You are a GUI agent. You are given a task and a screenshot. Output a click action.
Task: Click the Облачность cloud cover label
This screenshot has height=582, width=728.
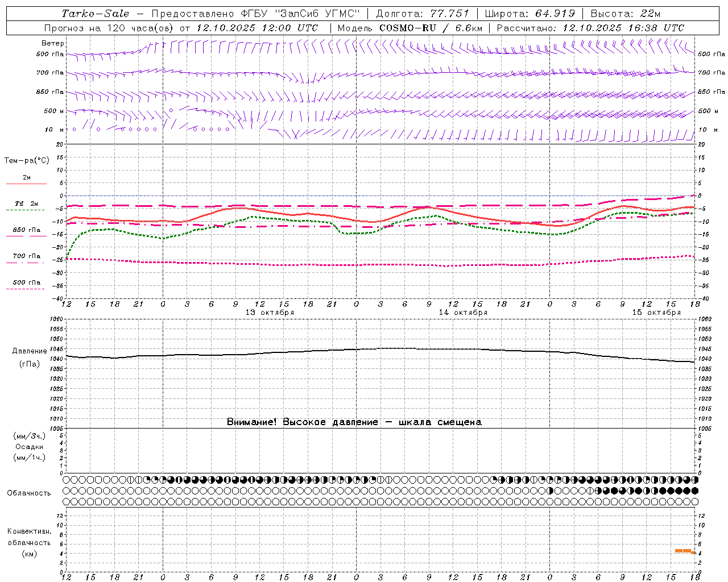click(29, 493)
